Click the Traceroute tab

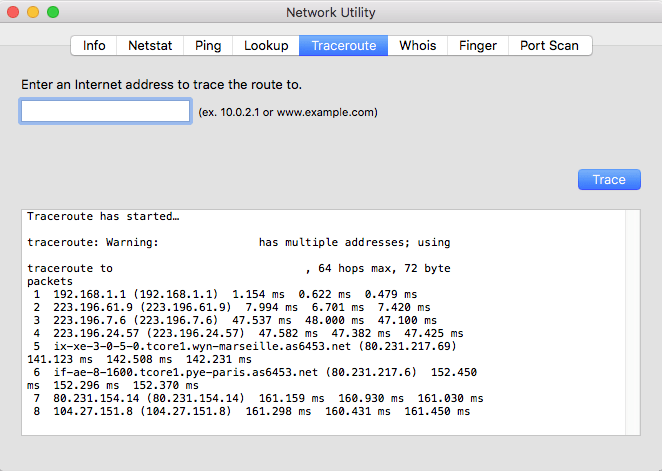point(344,46)
